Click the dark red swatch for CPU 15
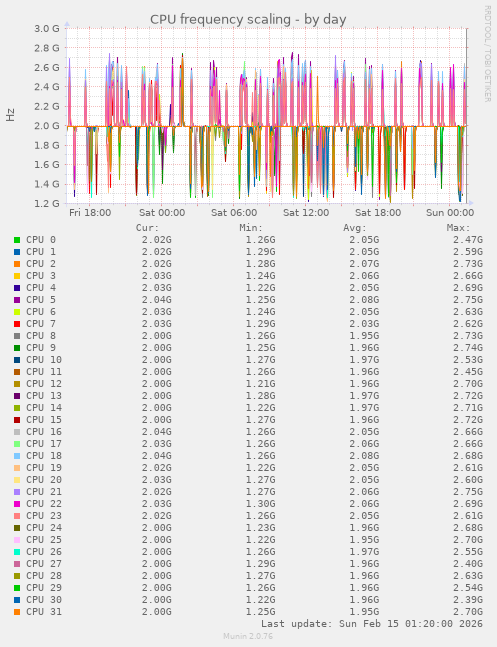 [17, 420]
